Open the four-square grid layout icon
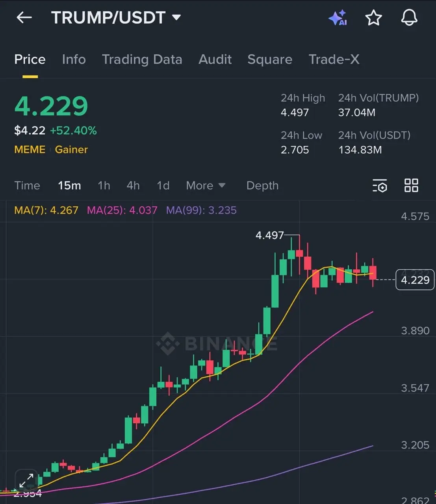Screen dimensions: 436x504 click(x=411, y=185)
